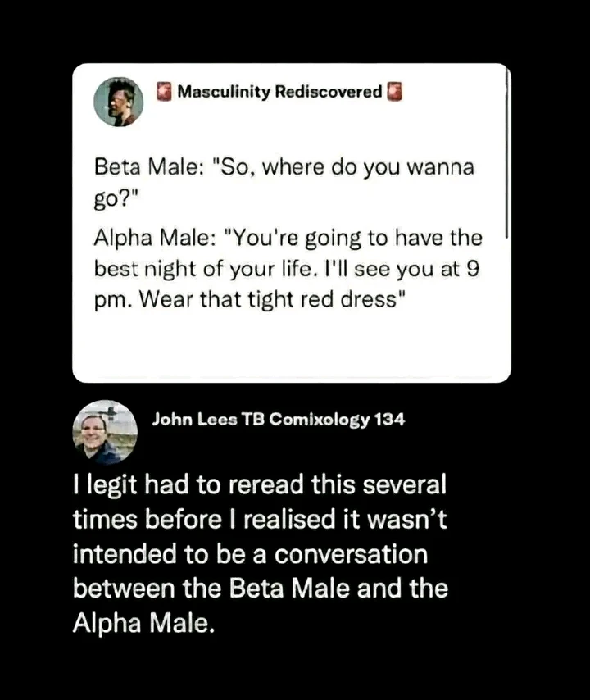Click the word 'conversation' in the reply

click(351, 554)
